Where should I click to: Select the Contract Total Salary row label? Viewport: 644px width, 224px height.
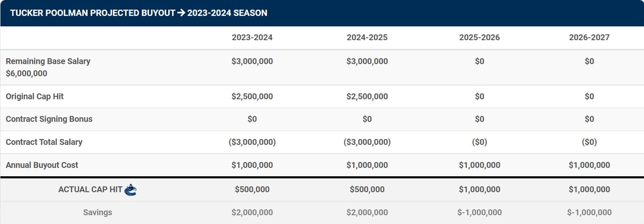[x=44, y=142]
